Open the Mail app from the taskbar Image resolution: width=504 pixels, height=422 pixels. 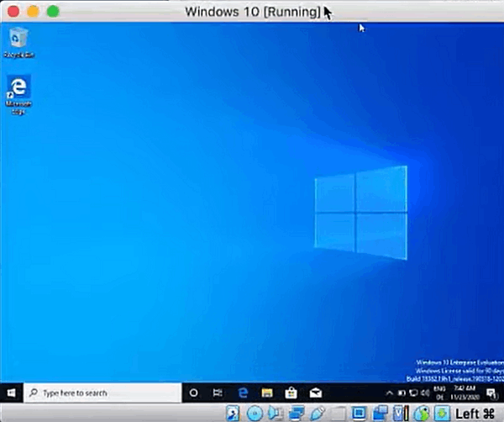pyautogui.click(x=315, y=393)
